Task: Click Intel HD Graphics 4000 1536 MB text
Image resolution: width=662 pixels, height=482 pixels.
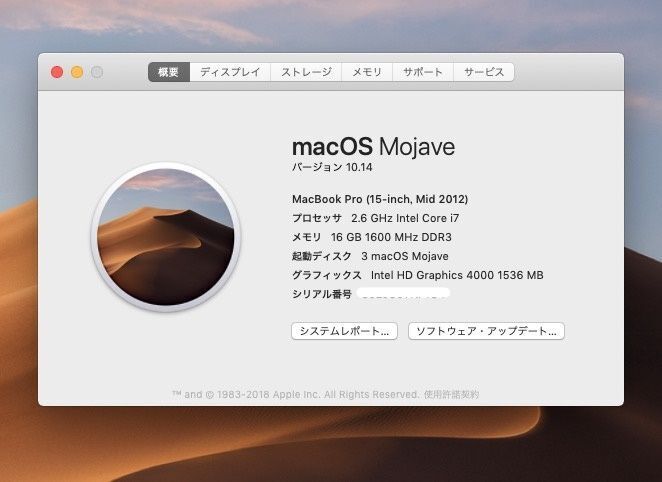Action: (x=457, y=275)
